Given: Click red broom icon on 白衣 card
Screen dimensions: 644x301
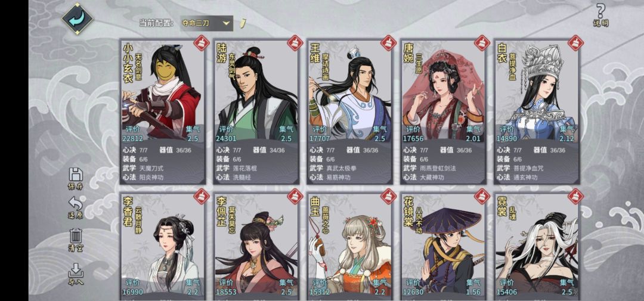Looking at the screenshot, I should click(575, 43).
